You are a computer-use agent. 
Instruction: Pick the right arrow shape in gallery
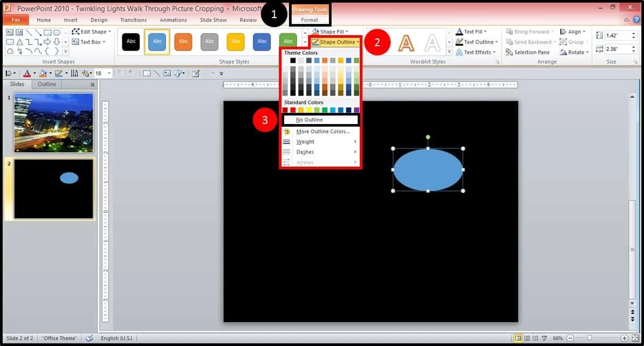[47, 42]
